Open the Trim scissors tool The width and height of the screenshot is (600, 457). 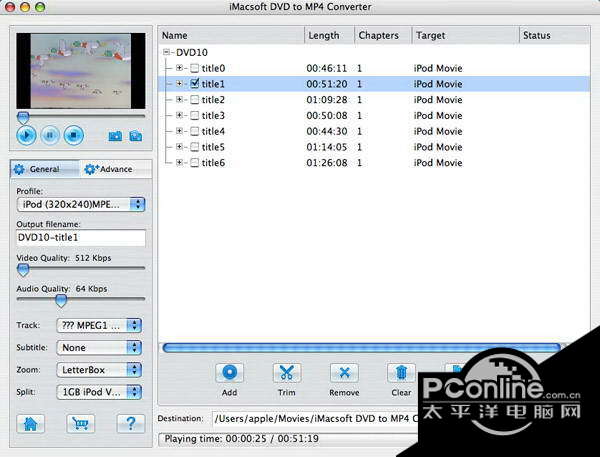[x=287, y=373]
